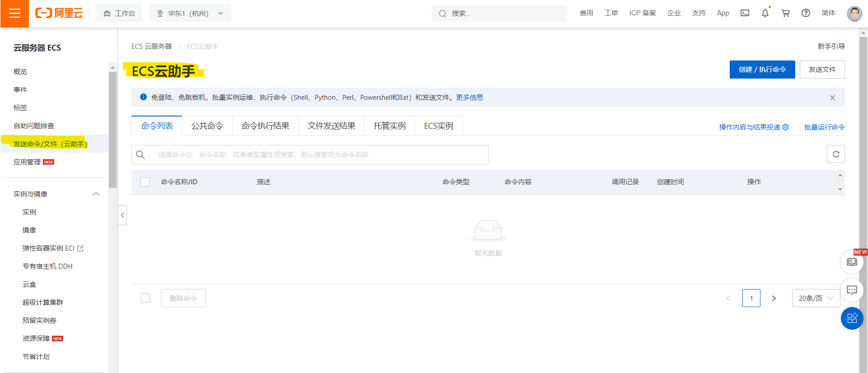This screenshot has height=373, width=868.
Task: Open the Cloud Shell terminal icon
Action: pos(745,13)
